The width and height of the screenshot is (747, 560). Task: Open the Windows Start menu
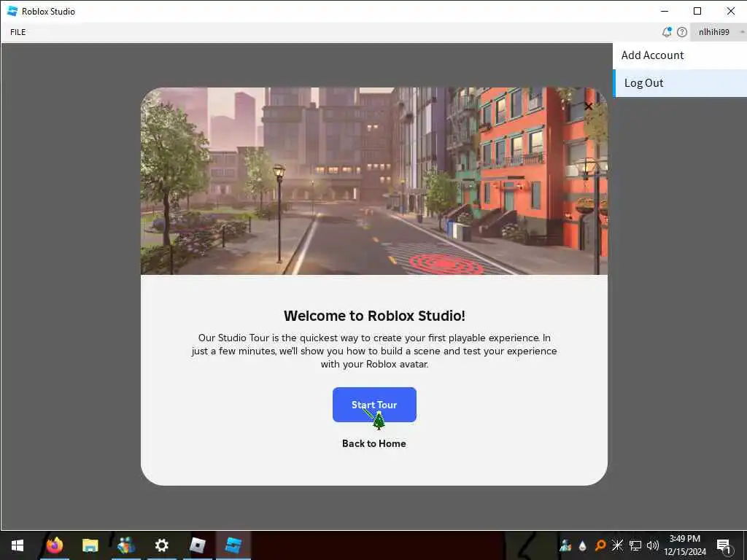[18, 545]
